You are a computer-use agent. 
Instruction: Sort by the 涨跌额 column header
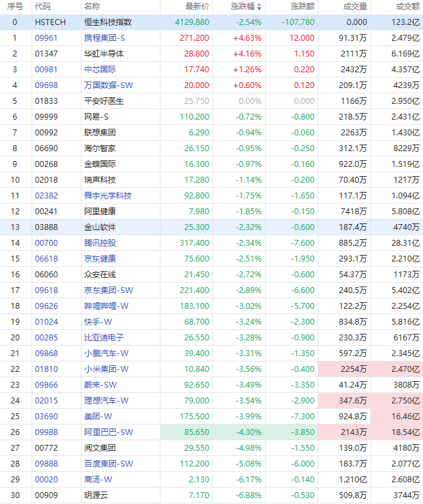pos(303,7)
